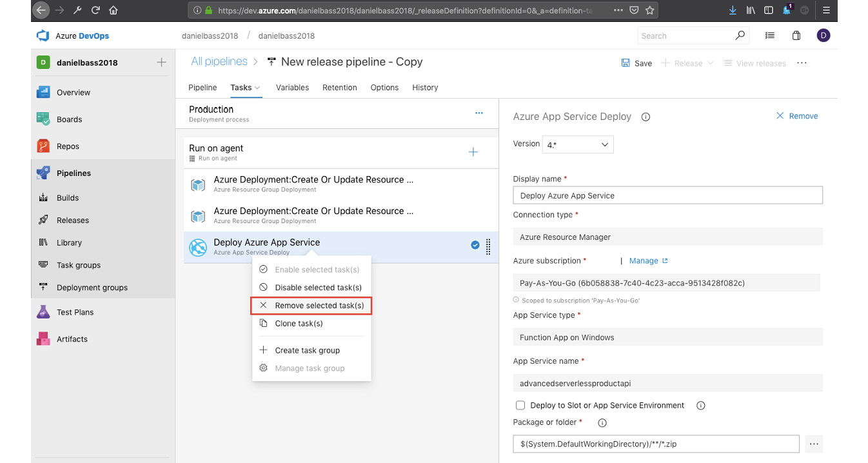Focus the Display name input field
868x463 pixels.
pyautogui.click(x=668, y=195)
